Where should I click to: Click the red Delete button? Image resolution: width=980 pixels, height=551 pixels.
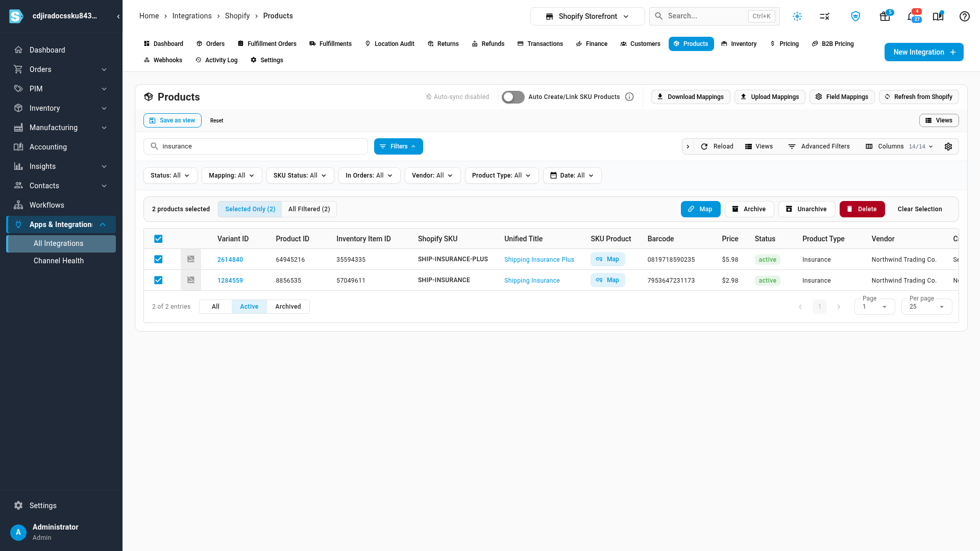click(x=862, y=209)
